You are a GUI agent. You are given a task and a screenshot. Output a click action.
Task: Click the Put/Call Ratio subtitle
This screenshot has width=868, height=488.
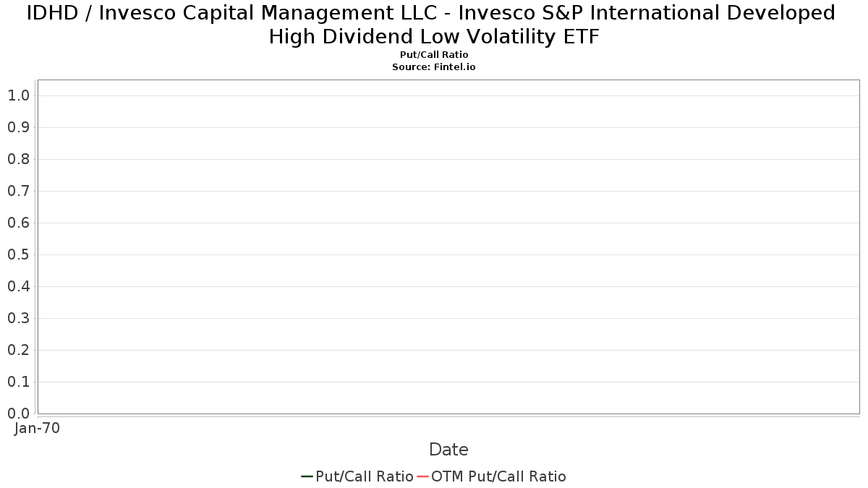(x=434, y=55)
